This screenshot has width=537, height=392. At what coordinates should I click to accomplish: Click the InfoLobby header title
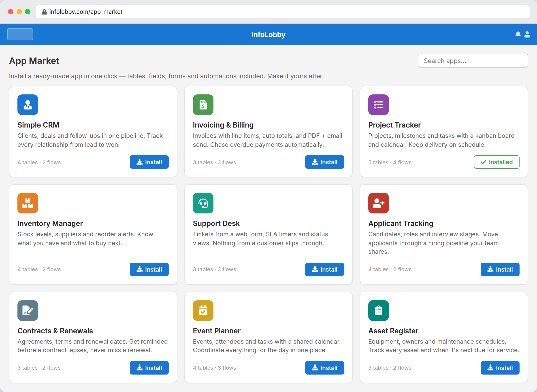pos(268,35)
